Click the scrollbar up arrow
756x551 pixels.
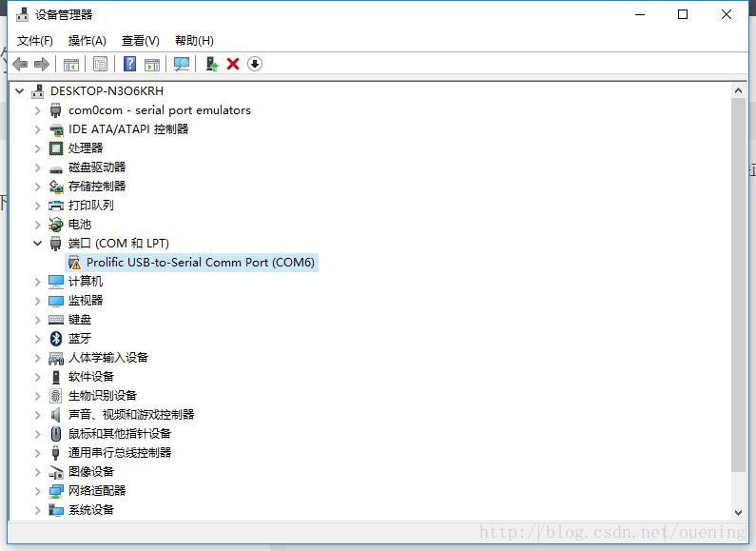click(x=738, y=90)
